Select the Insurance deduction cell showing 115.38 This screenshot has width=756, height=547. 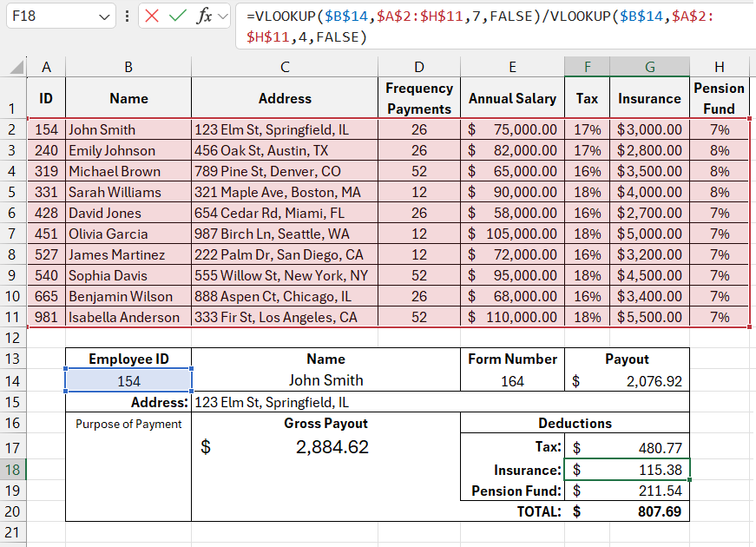[x=627, y=470]
